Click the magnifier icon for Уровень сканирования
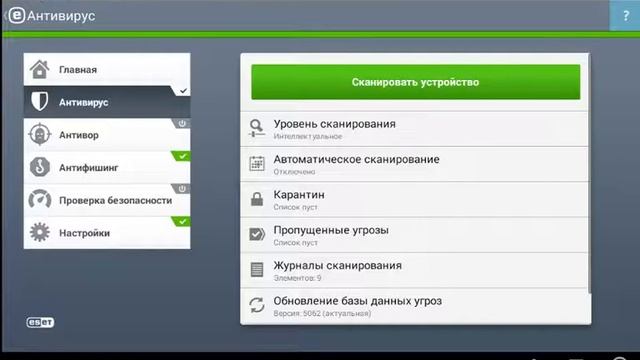Viewport: 640px width, 360px height. point(257,128)
